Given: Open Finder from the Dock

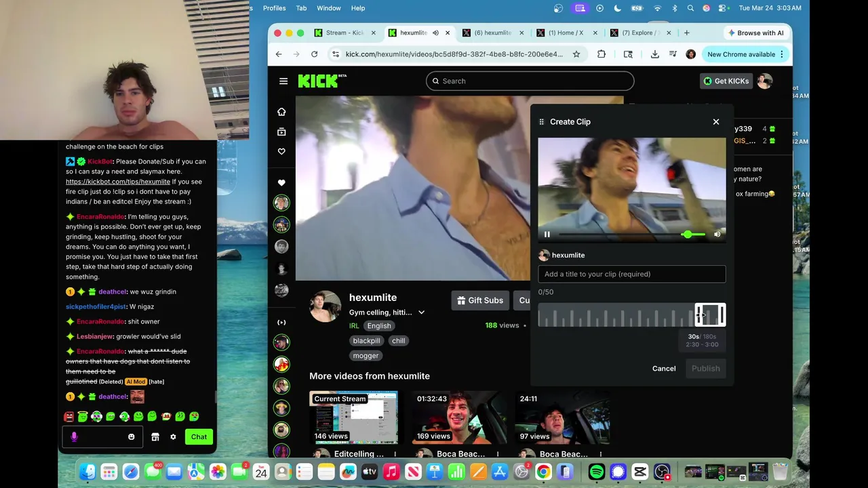Looking at the screenshot, I should [87, 472].
